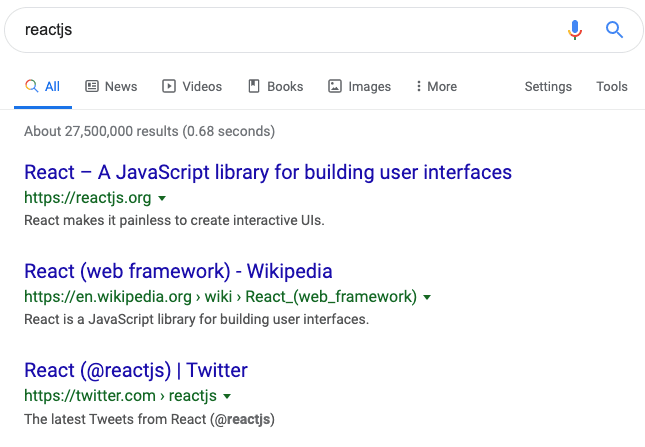This screenshot has width=645, height=447.
Task: Click the News tab newspaper icon
Action: (92, 86)
